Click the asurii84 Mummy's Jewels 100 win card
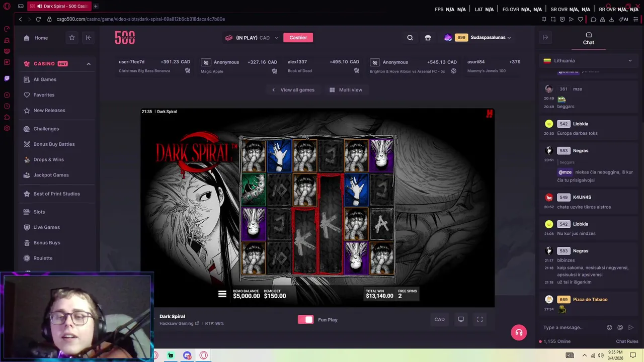This screenshot has height=362, width=644. (x=493, y=66)
